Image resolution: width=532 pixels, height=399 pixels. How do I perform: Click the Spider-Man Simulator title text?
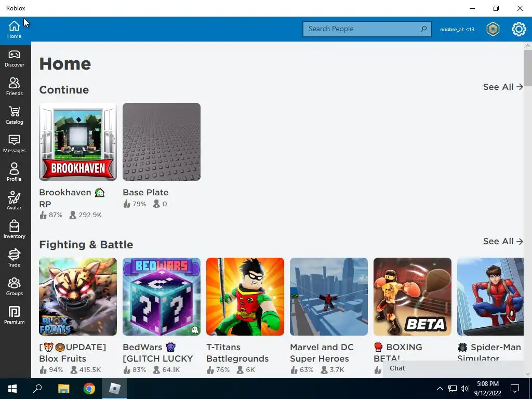489,352
